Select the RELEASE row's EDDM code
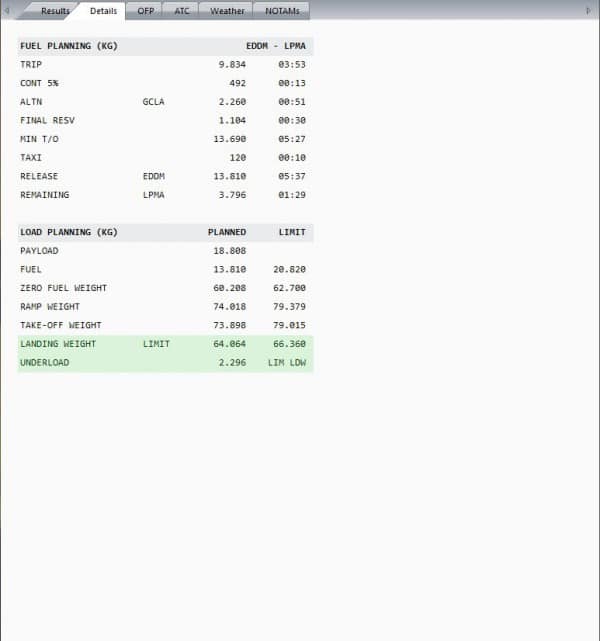The height and width of the screenshot is (641, 600). pos(154,176)
